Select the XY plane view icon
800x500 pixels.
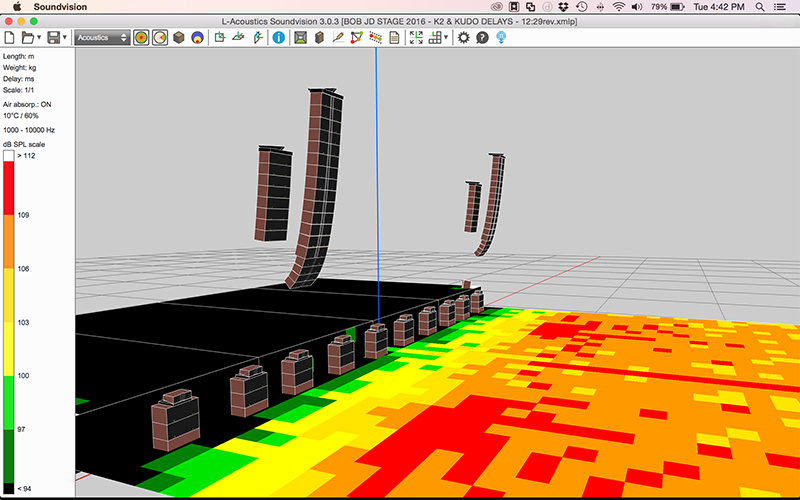point(220,37)
